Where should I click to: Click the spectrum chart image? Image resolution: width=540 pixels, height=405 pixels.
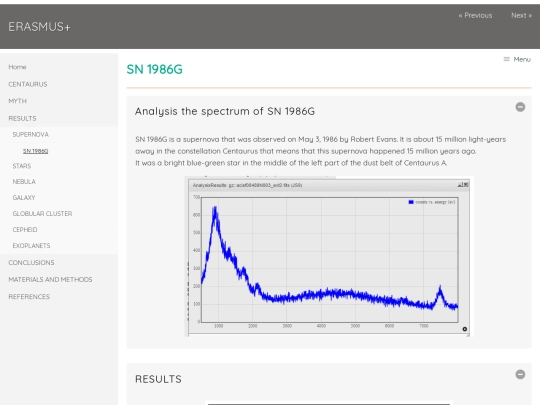pyautogui.click(x=329, y=256)
